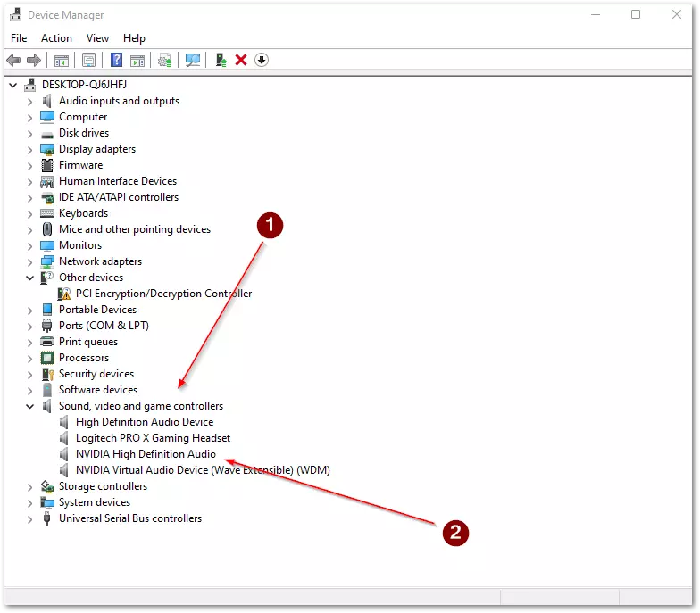Click Show/Hide Action Pane toolbar icon
Viewport: 700px width, 613px height.
coord(137,60)
